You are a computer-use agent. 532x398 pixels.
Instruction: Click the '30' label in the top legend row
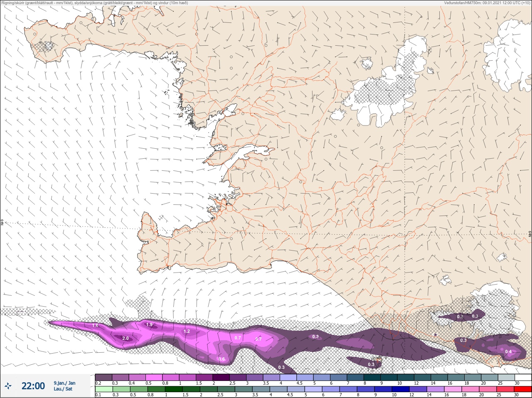[517, 383]
